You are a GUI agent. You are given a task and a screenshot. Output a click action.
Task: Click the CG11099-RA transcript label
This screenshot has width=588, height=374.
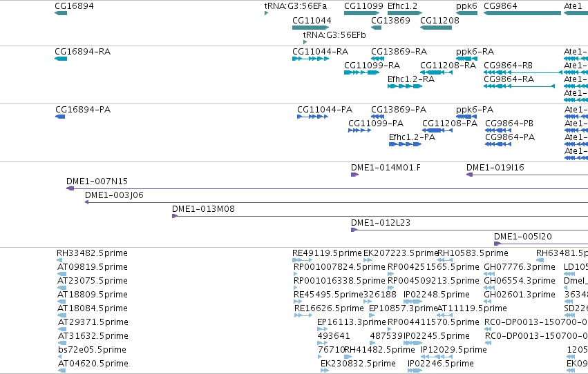tap(372, 66)
